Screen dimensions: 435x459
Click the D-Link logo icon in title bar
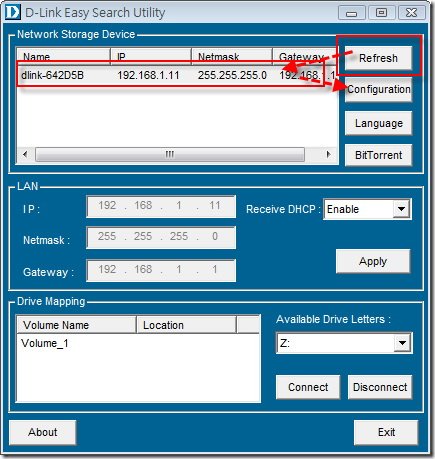[12, 12]
